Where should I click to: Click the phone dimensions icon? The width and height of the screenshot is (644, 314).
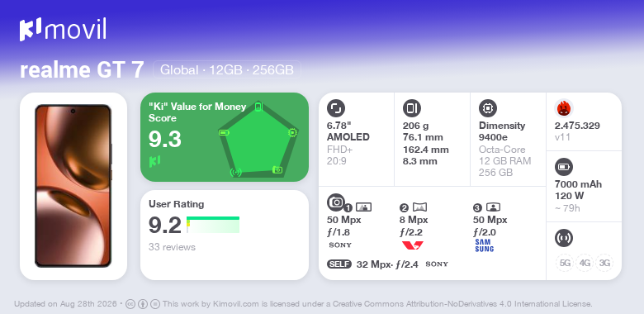tap(411, 108)
